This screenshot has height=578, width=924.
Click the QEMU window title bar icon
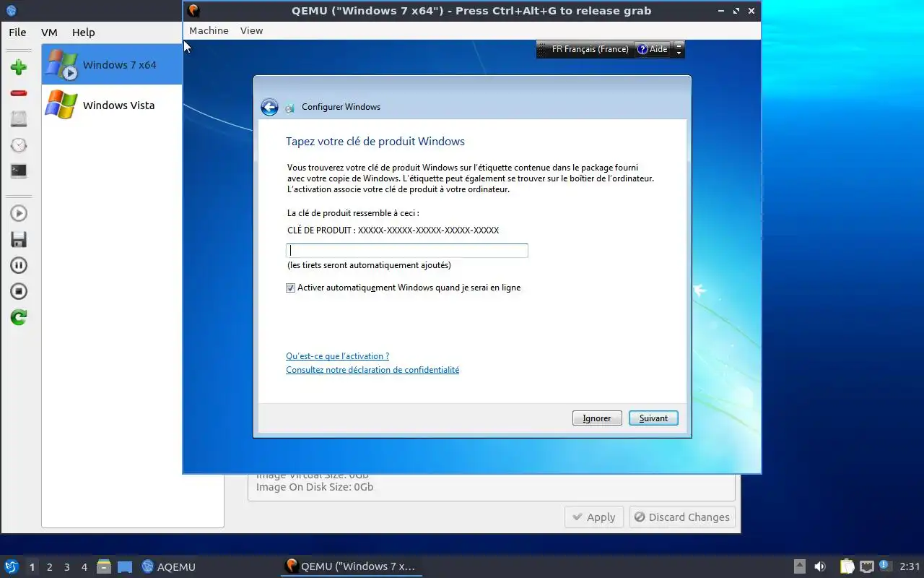point(193,10)
